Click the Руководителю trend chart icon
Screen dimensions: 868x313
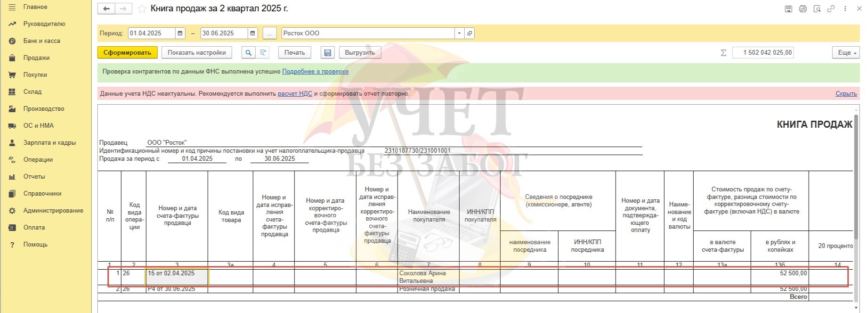click(x=12, y=24)
